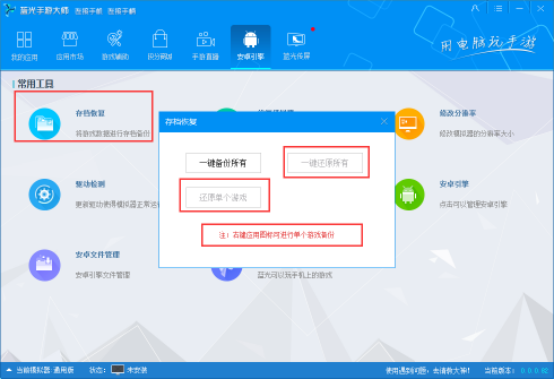The width and height of the screenshot is (554, 379).
Task: Click the red note text in dialog
Action: (x=277, y=235)
